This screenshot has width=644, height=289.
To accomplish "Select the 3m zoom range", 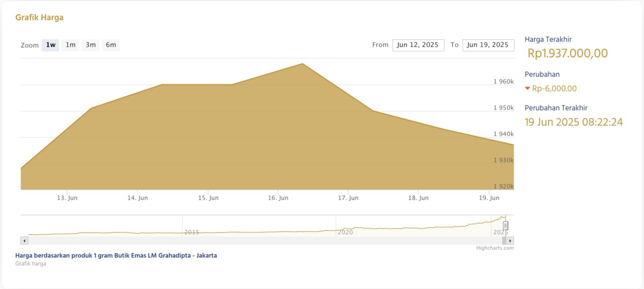I will 91,45.
